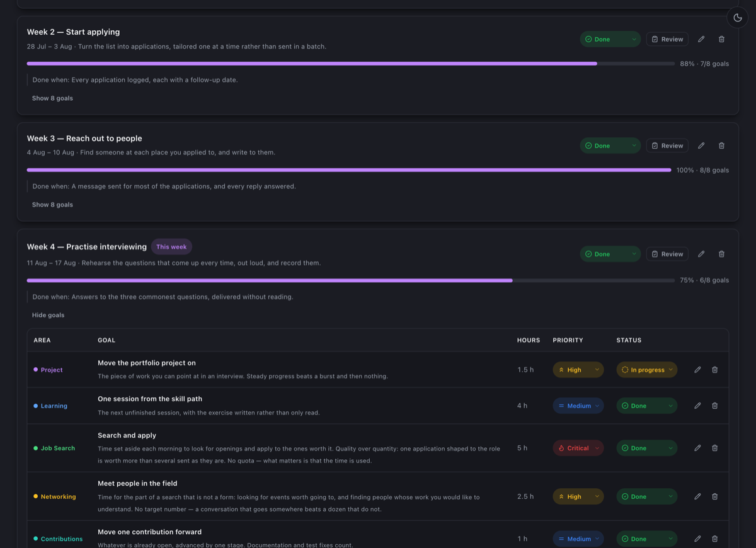756x548 pixels.
Task: Open the Week 4 Done status dropdown
Action: coord(610,254)
